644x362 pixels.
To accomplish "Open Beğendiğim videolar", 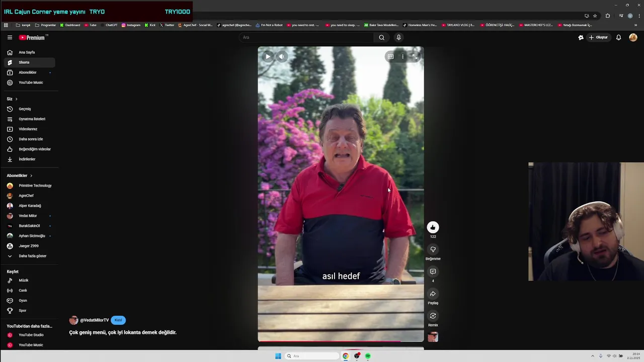I will click(x=30, y=149).
